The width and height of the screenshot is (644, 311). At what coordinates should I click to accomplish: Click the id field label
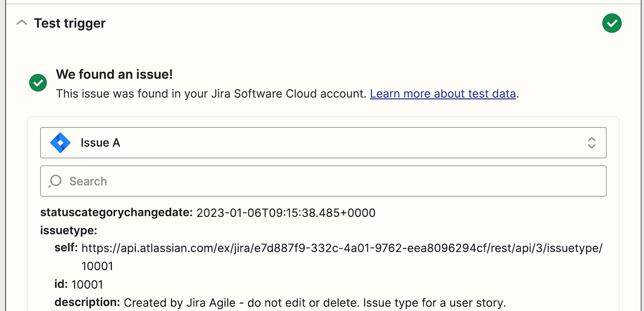(61, 284)
